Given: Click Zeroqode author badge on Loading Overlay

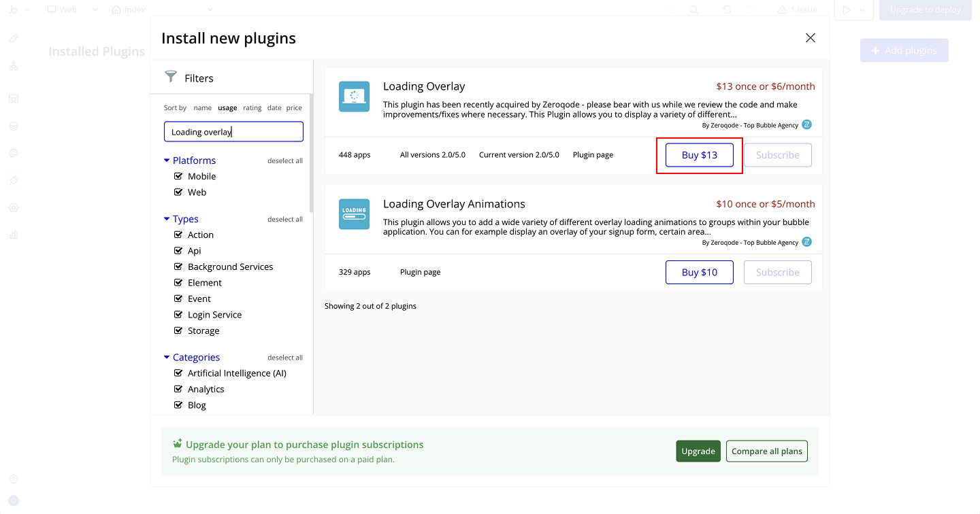Looking at the screenshot, I should 806,125.
